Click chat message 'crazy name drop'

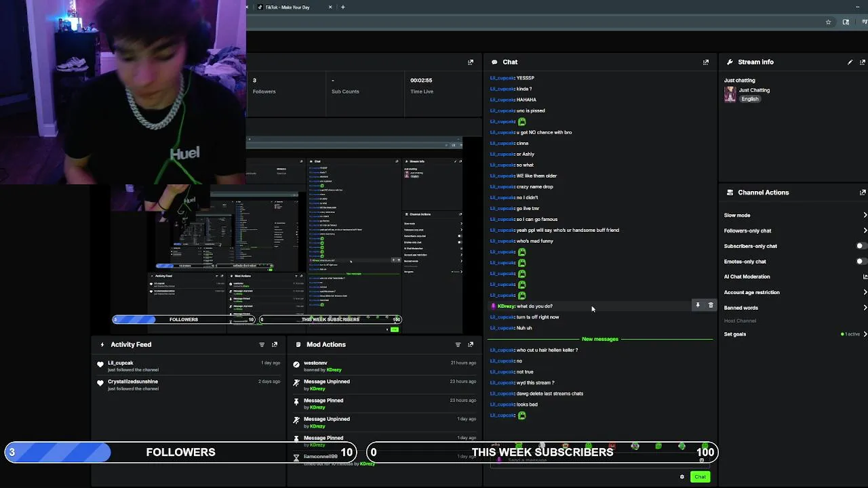pos(534,186)
